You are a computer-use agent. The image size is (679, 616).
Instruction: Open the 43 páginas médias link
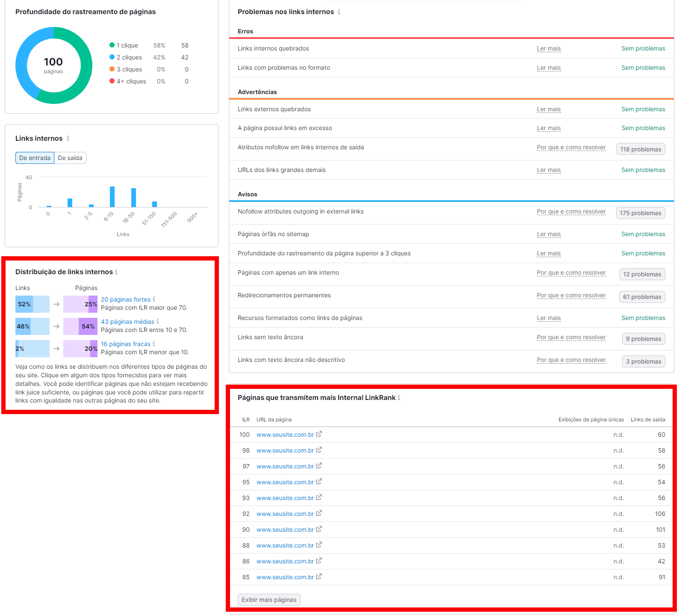127,322
